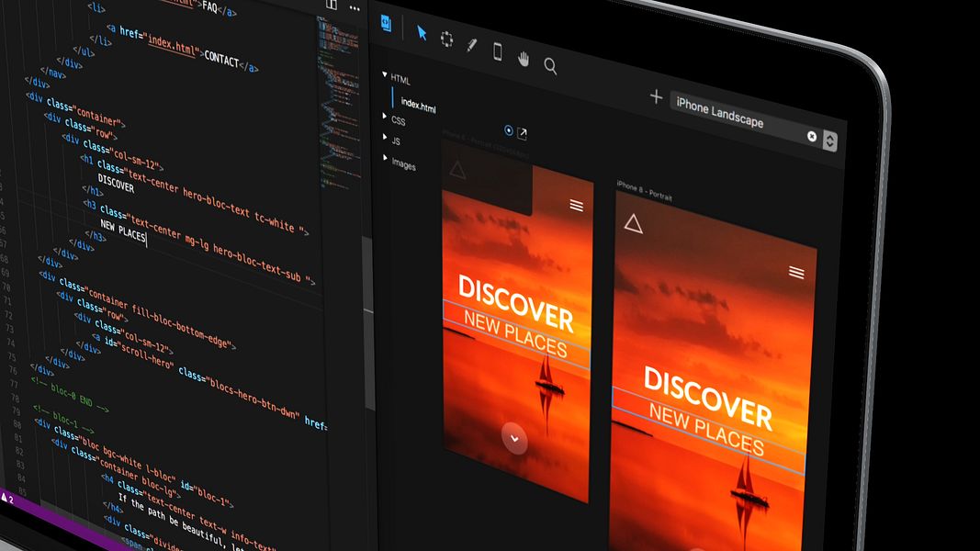Image resolution: width=980 pixels, height=551 pixels.
Task: Clear the iPhone Landscape field
Action: (811, 136)
